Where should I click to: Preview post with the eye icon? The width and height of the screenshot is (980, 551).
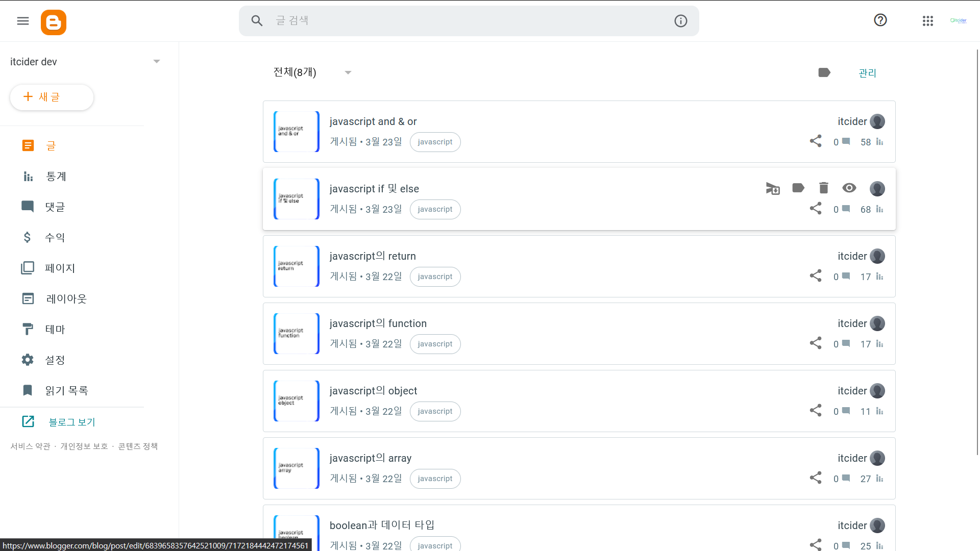pos(849,188)
